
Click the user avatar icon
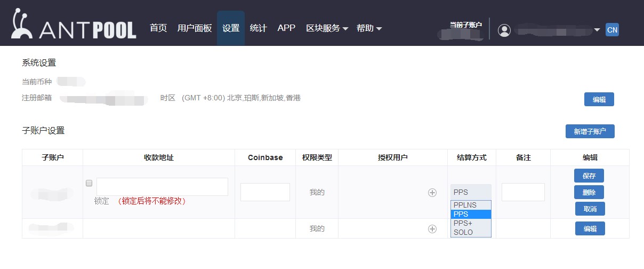504,30
